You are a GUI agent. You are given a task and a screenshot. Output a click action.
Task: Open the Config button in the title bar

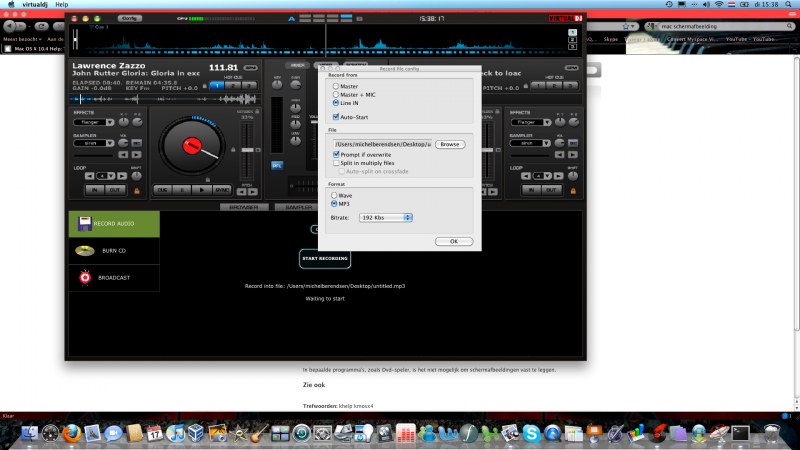129,18
